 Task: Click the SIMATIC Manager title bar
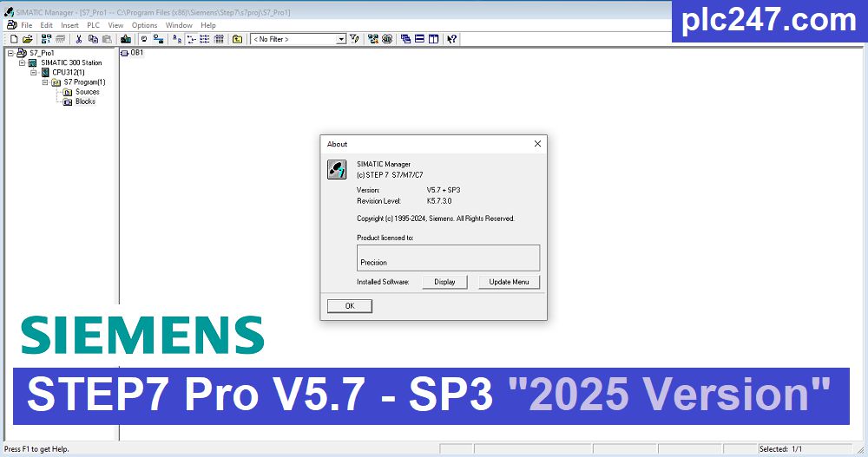click(x=338, y=12)
